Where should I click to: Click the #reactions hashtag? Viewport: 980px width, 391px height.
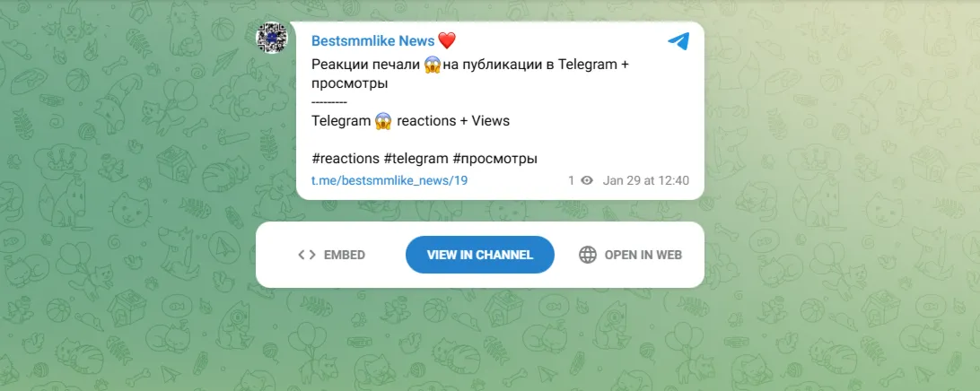tap(345, 159)
